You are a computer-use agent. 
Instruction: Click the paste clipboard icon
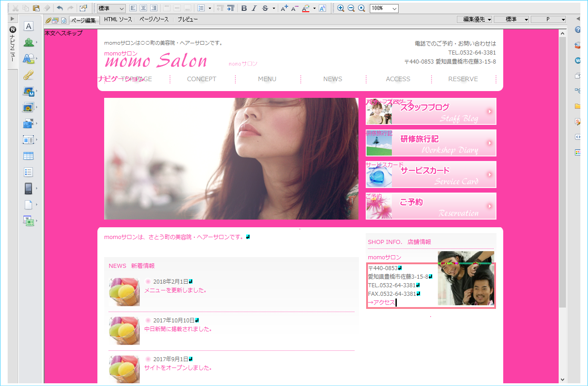point(36,8)
